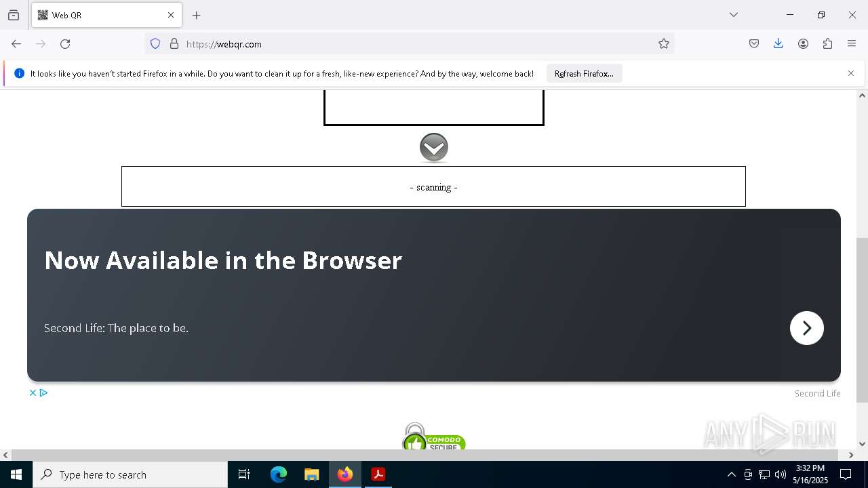The image size is (868, 488).
Task: View site security padlock info
Action: coord(174,44)
